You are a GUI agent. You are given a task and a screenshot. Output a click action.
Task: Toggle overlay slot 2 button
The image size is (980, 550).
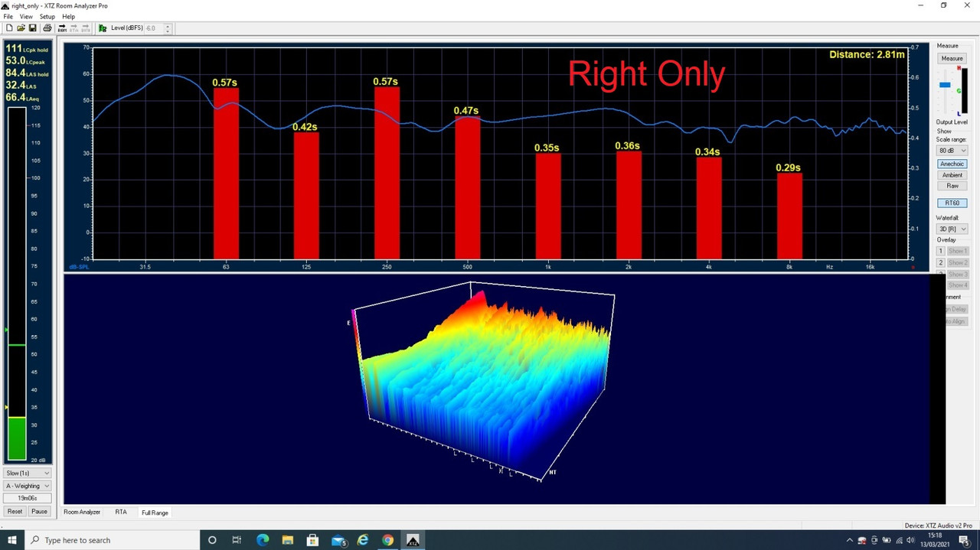941,262
